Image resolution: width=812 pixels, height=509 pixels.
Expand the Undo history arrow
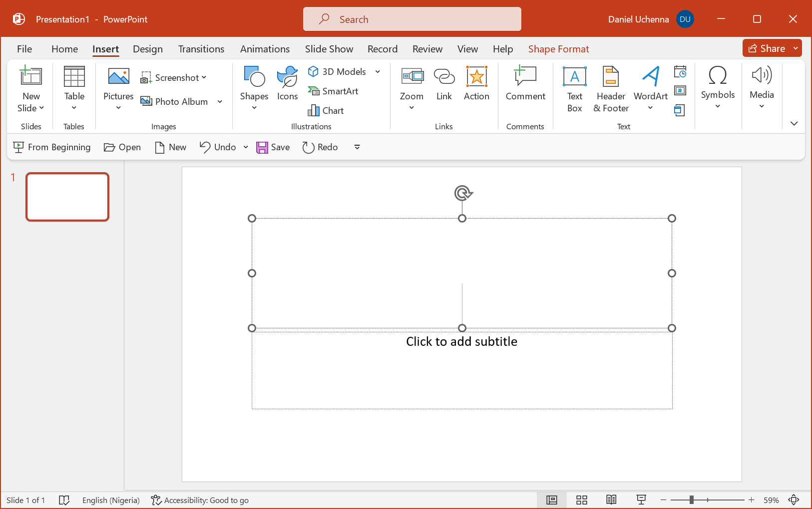pyautogui.click(x=246, y=147)
